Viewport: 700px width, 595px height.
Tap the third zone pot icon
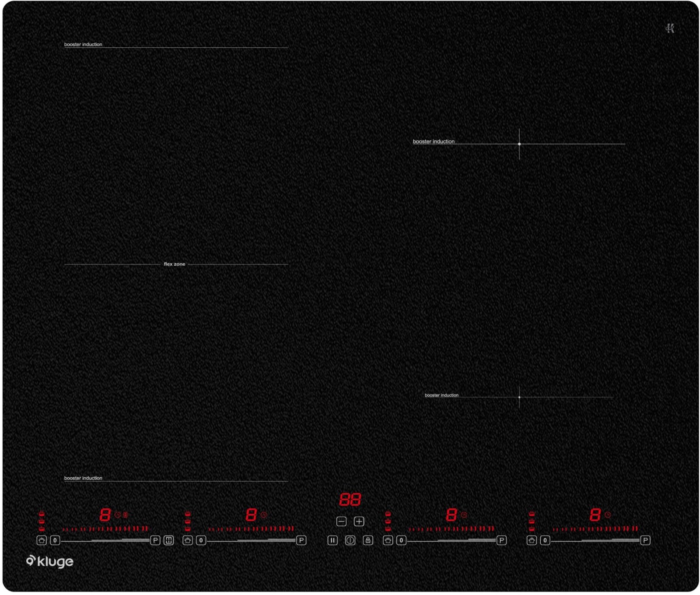(x=388, y=540)
